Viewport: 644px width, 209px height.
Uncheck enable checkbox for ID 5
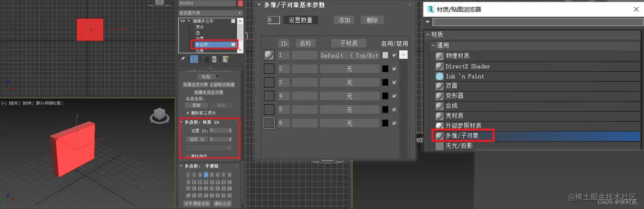[394, 110]
